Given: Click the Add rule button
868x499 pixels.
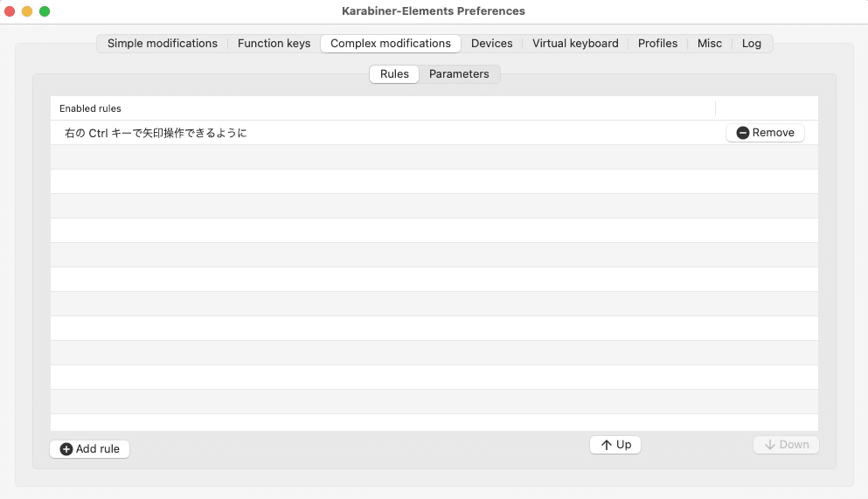Looking at the screenshot, I should coord(90,449).
